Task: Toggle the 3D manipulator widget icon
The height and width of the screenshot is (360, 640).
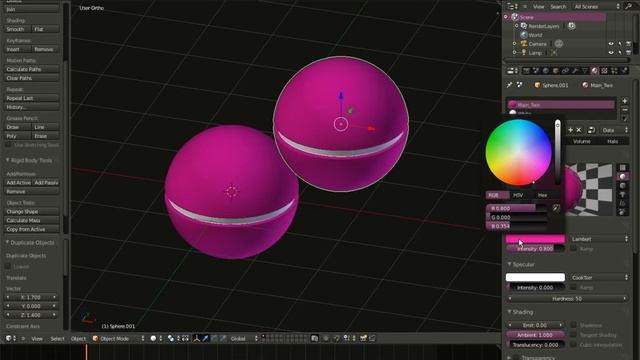Action: coord(197,338)
